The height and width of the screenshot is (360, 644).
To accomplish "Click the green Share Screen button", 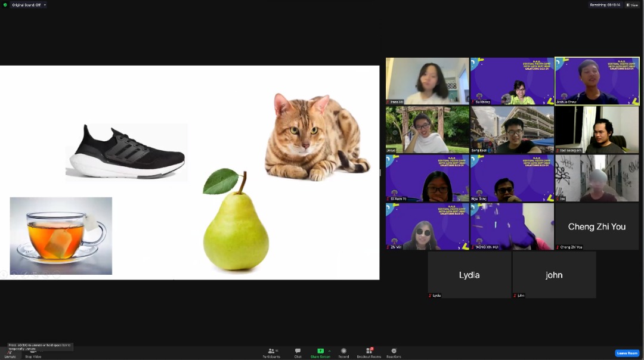I will [x=320, y=352].
